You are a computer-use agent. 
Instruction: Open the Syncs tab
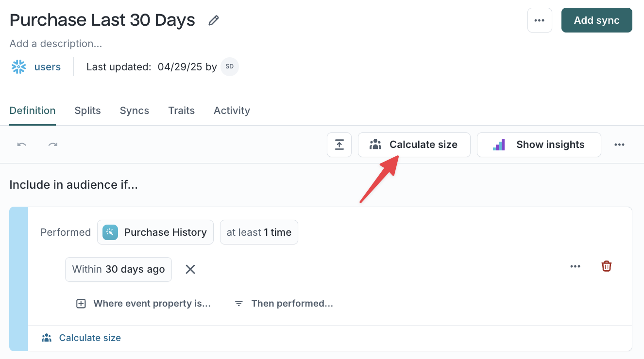[135, 111]
